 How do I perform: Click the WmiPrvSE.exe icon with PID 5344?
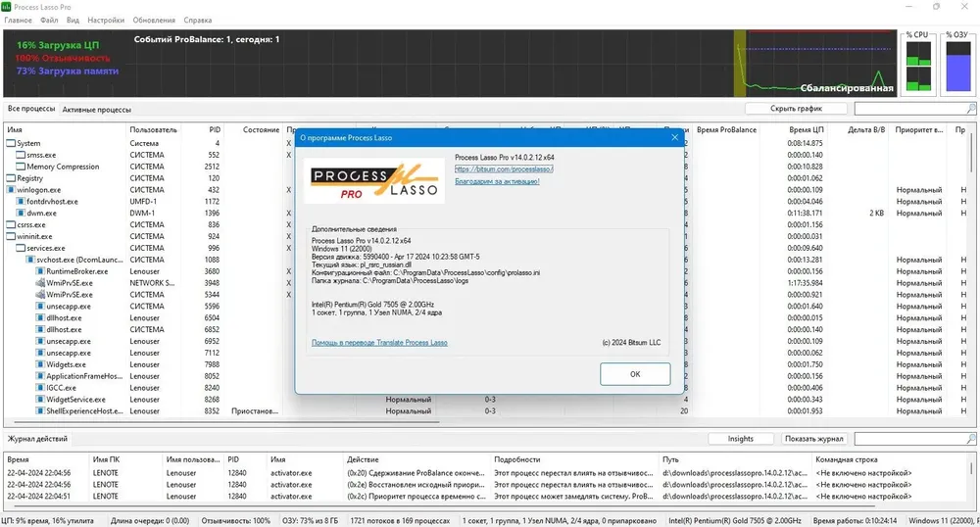click(40, 295)
